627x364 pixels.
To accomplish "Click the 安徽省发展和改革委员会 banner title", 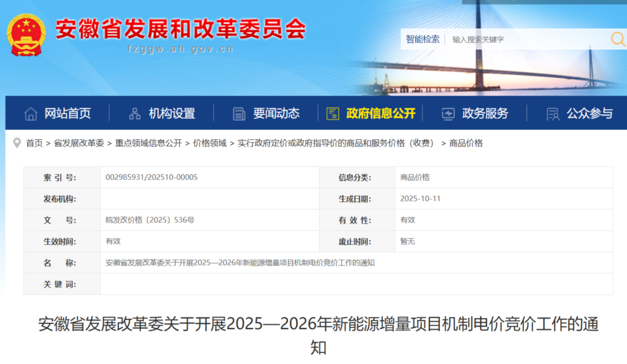I will (180, 28).
